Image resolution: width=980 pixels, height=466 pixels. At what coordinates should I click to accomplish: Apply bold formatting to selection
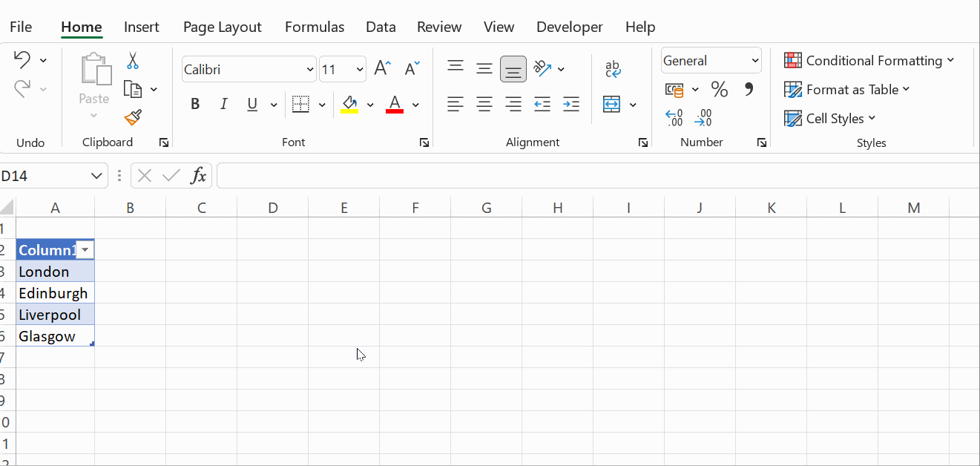tap(195, 104)
